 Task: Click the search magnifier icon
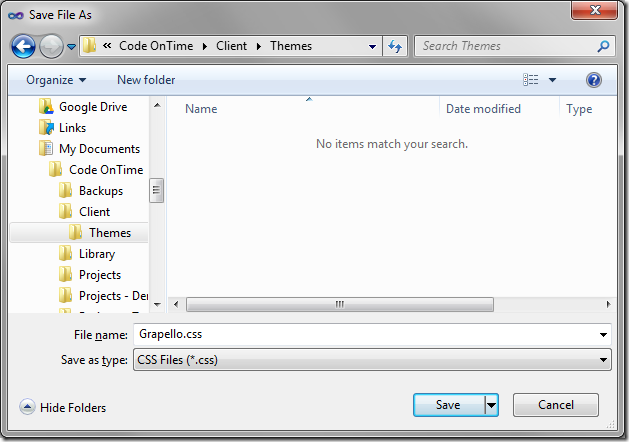coord(603,47)
